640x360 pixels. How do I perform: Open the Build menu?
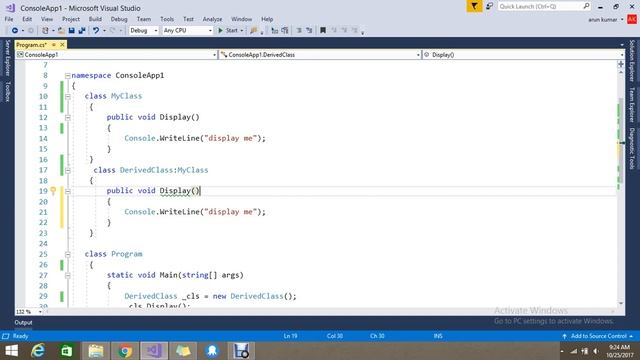[95, 19]
